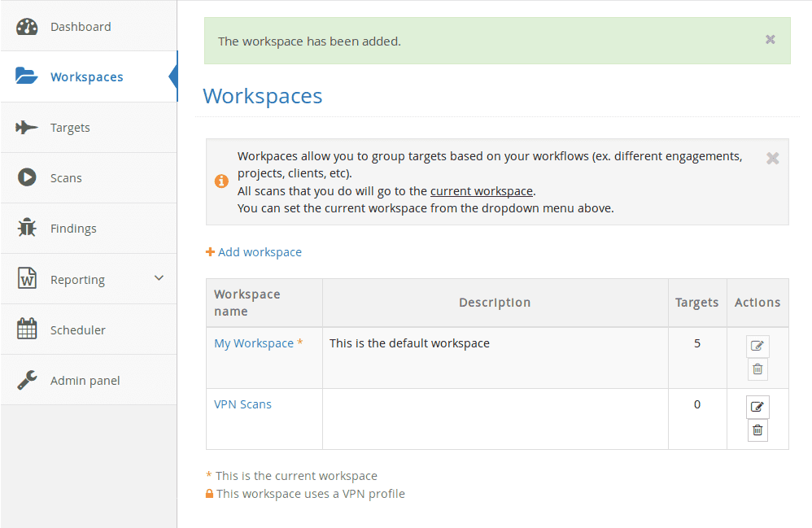Image resolution: width=812 pixels, height=528 pixels.
Task: Click the Workspaces folder icon
Action: [x=26, y=76]
